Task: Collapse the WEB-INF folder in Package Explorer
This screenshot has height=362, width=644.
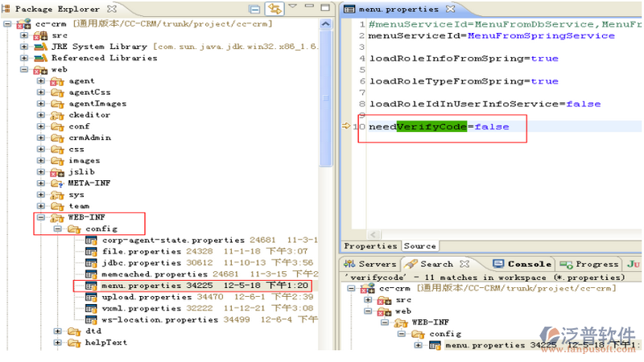Action: (x=41, y=217)
